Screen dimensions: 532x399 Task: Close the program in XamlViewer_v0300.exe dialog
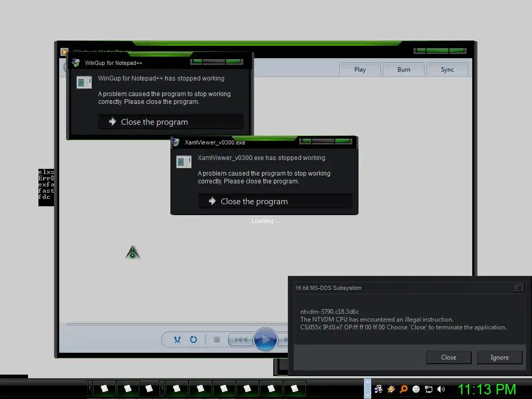coord(275,201)
